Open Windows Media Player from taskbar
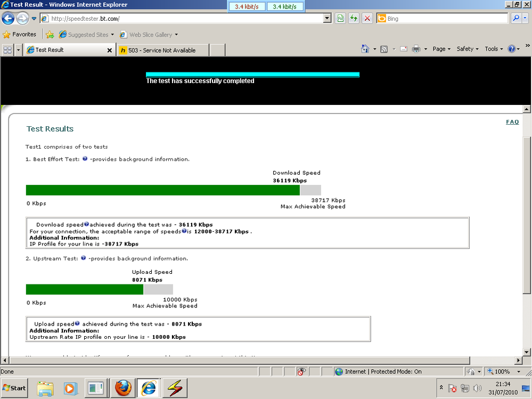This screenshot has height=399, width=532. coord(71,388)
